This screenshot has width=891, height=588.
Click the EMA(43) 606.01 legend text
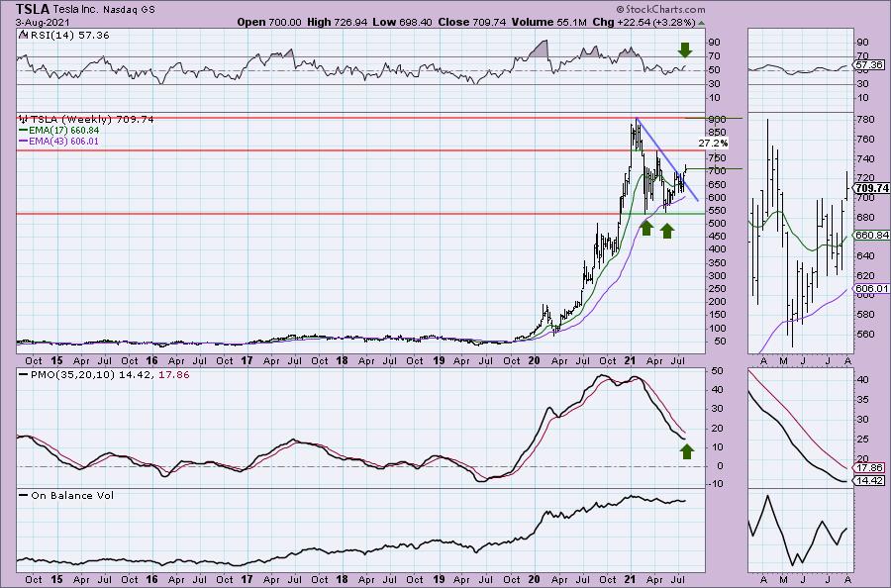pyautogui.click(x=64, y=141)
